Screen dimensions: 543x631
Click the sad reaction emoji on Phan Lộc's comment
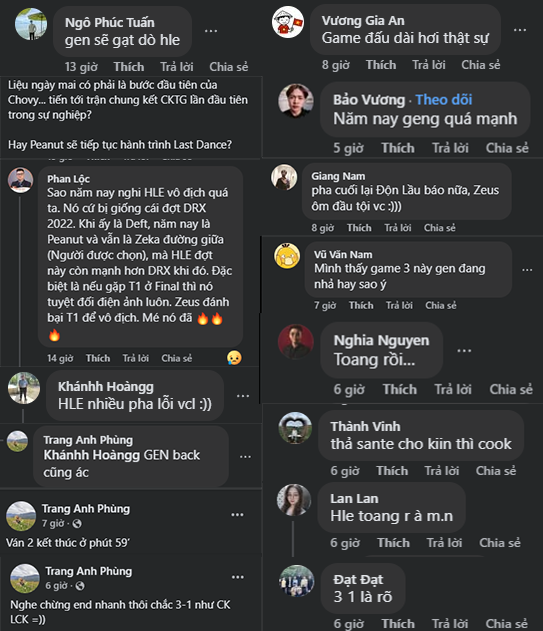(234, 358)
